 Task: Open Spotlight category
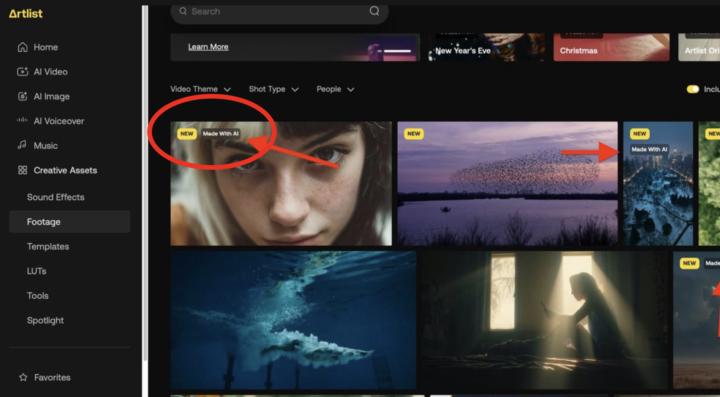click(x=45, y=320)
